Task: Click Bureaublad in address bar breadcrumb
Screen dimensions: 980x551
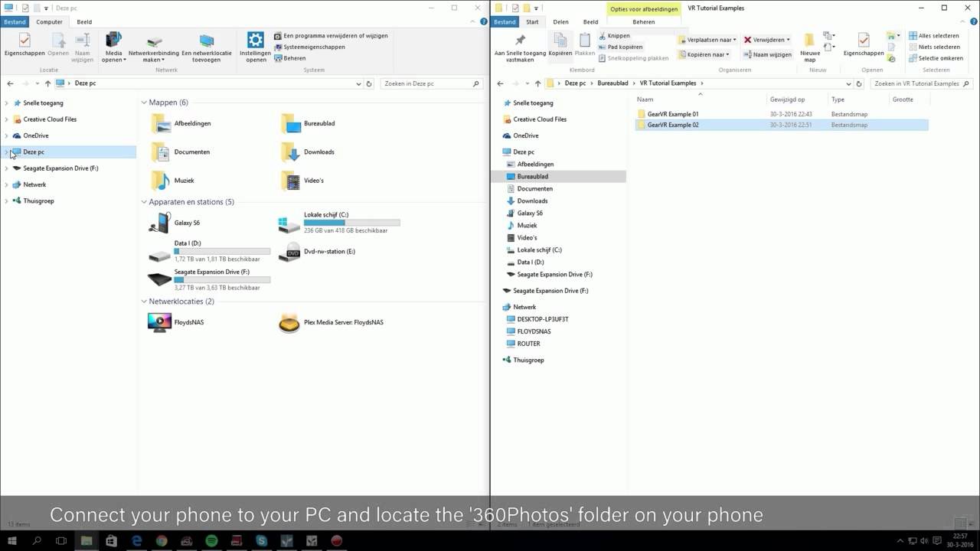Action: [x=612, y=83]
